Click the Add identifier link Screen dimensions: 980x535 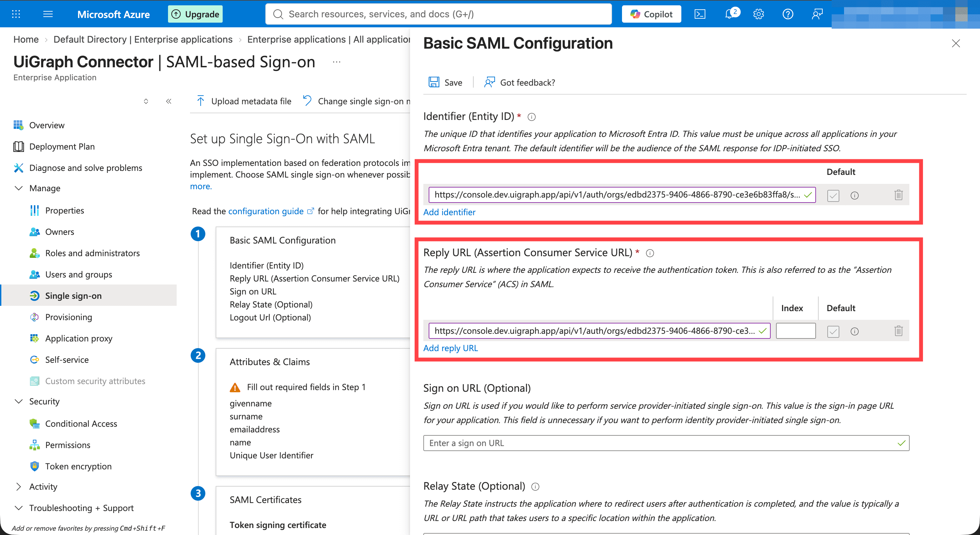pos(449,212)
